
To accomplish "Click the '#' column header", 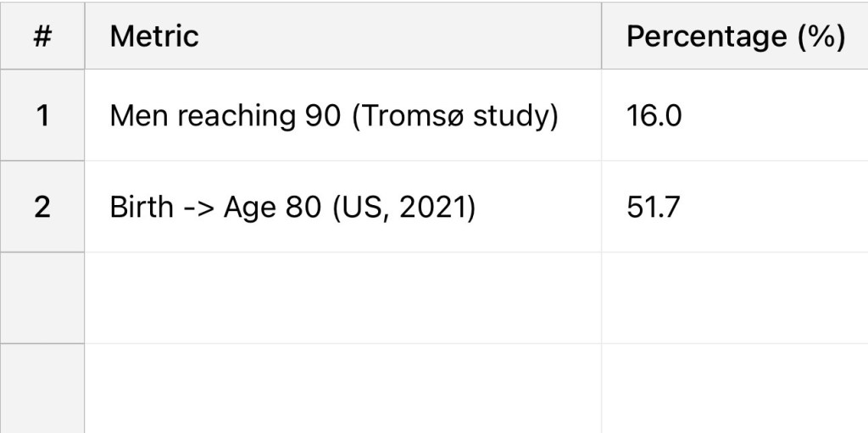I will (x=42, y=36).
